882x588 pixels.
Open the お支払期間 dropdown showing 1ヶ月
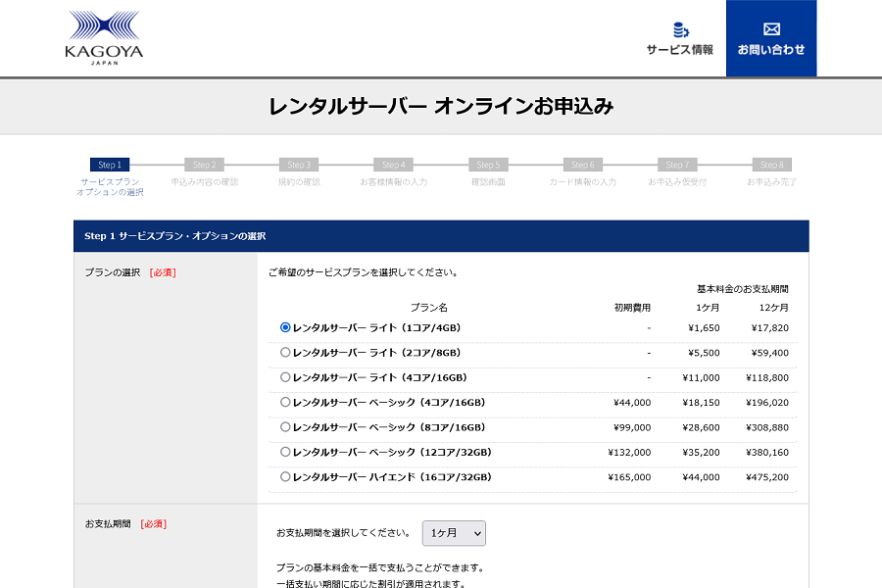click(454, 533)
